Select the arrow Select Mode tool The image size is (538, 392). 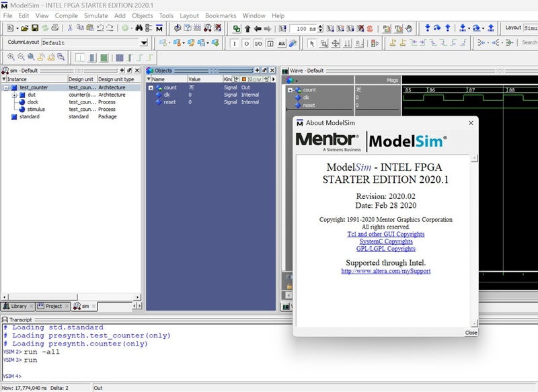click(x=311, y=44)
